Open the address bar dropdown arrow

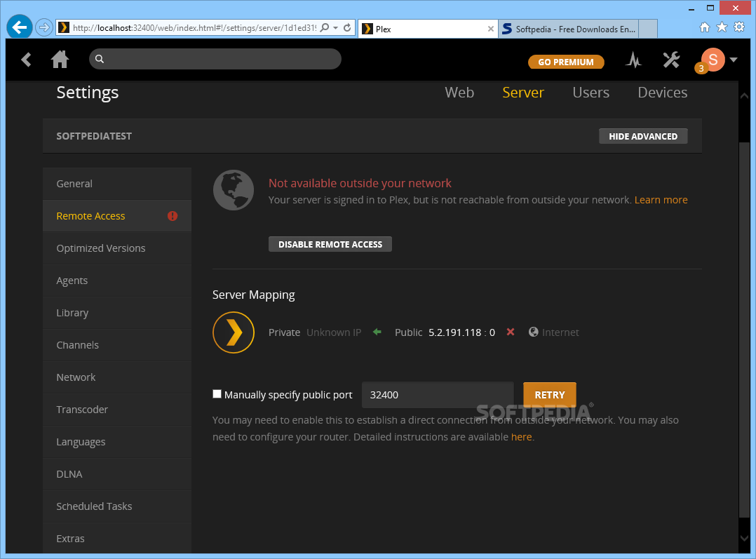pos(335,28)
